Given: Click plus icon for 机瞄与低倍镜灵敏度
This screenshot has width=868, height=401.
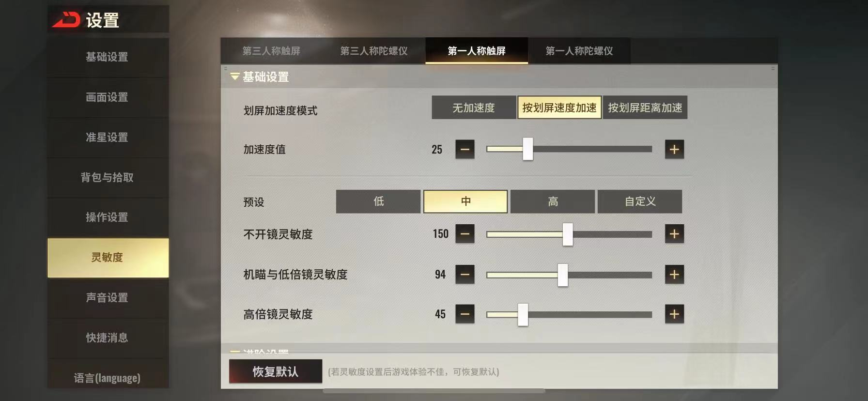Looking at the screenshot, I should pos(674,275).
